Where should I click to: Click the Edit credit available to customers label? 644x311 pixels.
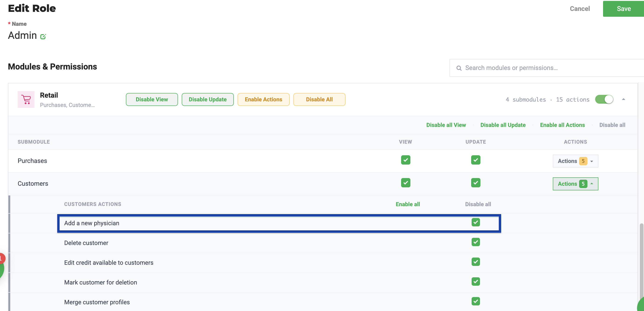(x=108, y=263)
